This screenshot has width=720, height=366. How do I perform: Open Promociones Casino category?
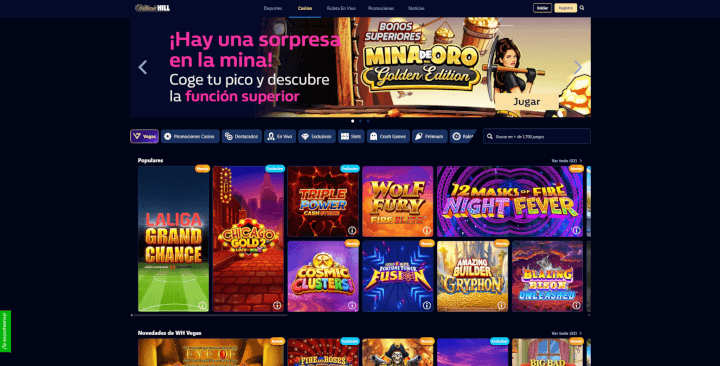[x=190, y=136]
